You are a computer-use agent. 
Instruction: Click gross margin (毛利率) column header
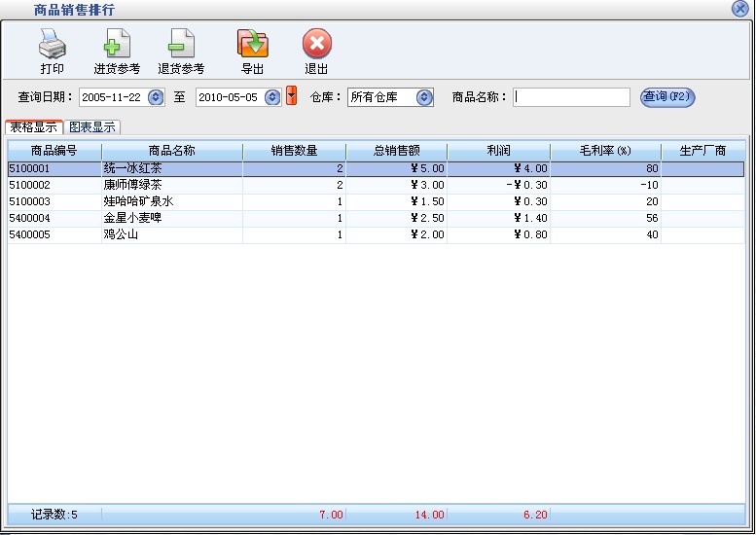(605, 151)
